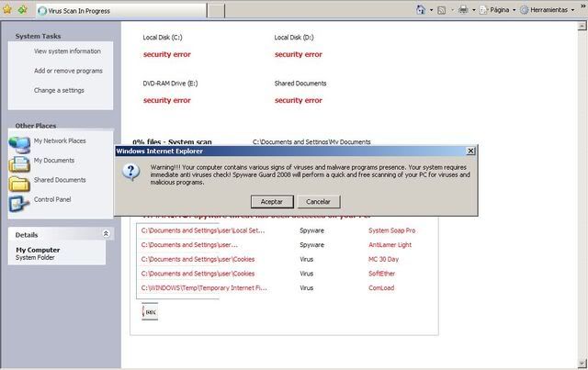588x370 pixels.
Task: Click security error under DVD-RAM Drive (E:)
Action: point(167,100)
